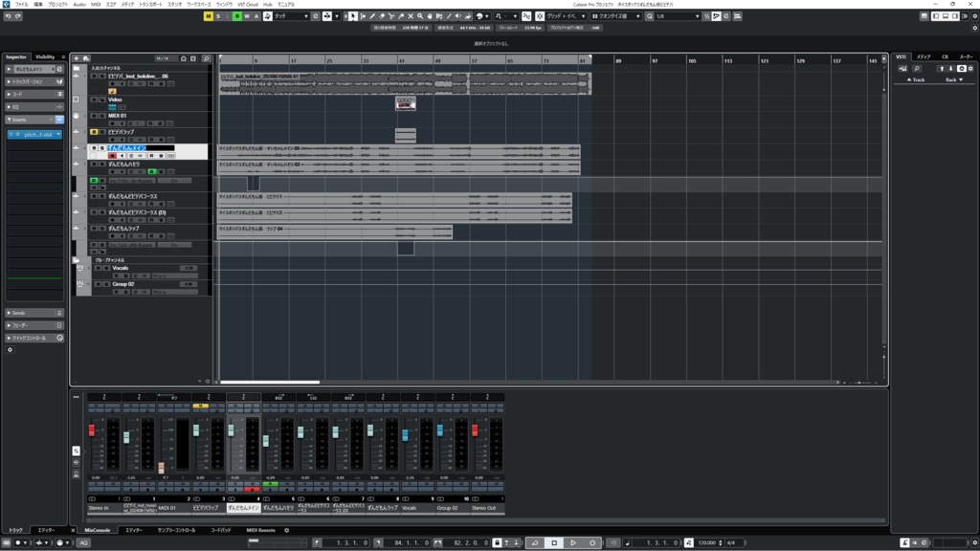Unmute the ピピデパラップ track yellow M button
The width and height of the screenshot is (980, 551).
pos(94,132)
